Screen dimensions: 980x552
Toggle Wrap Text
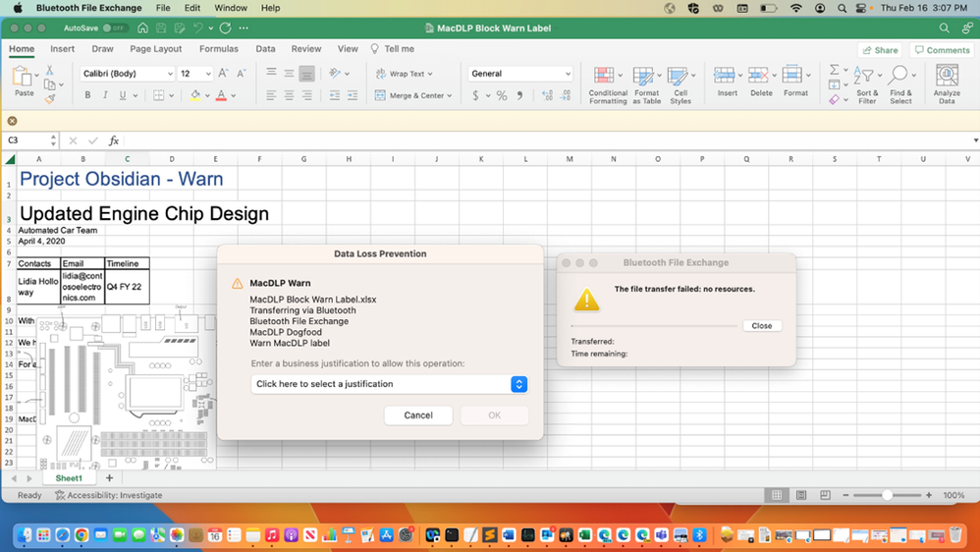(404, 74)
